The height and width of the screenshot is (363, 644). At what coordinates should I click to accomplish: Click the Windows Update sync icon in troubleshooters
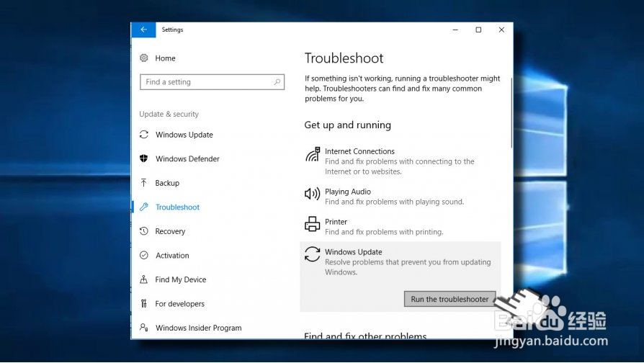tap(312, 254)
